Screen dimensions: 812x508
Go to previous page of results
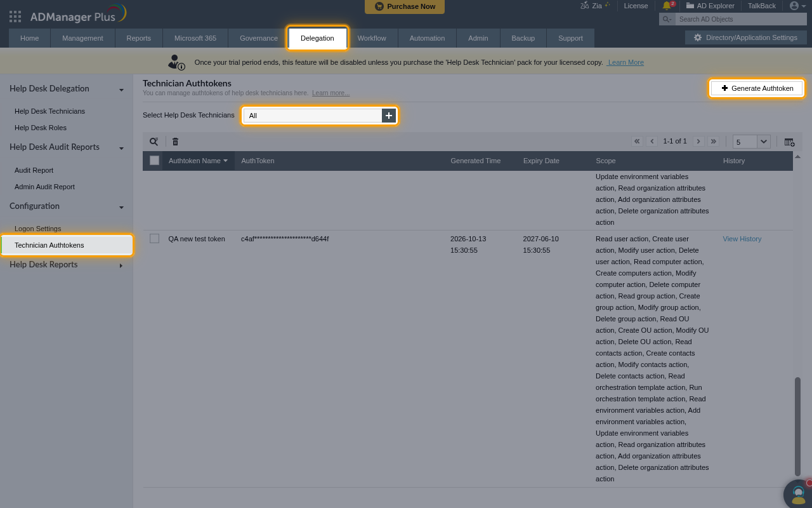pyautogui.click(x=652, y=142)
